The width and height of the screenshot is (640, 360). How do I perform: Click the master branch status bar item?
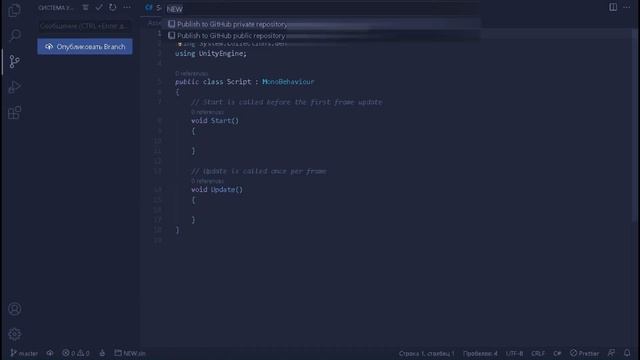pyautogui.click(x=24, y=353)
